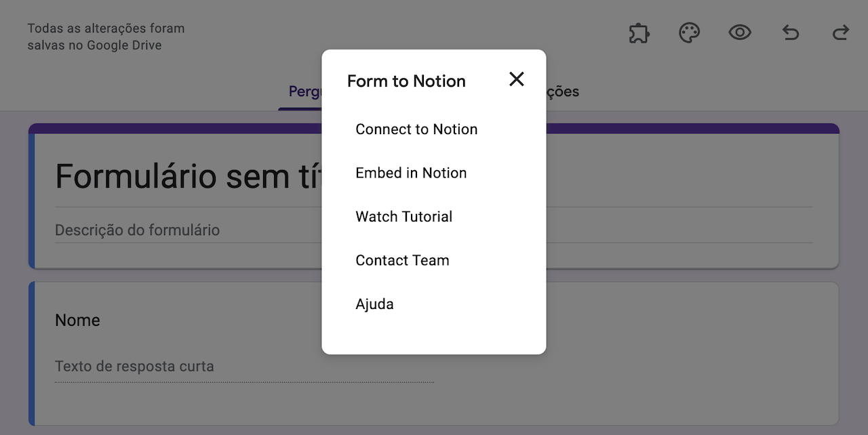Click the undo arrow icon
868x435 pixels.
tap(791, 33)
